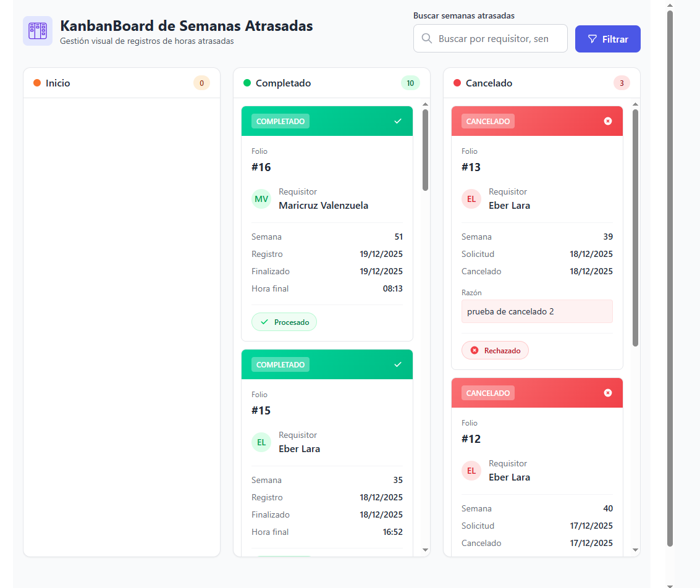700x588 pixels.
Task: Click the Rechazado badge on folio #13
Action: [x=495, y=350]
